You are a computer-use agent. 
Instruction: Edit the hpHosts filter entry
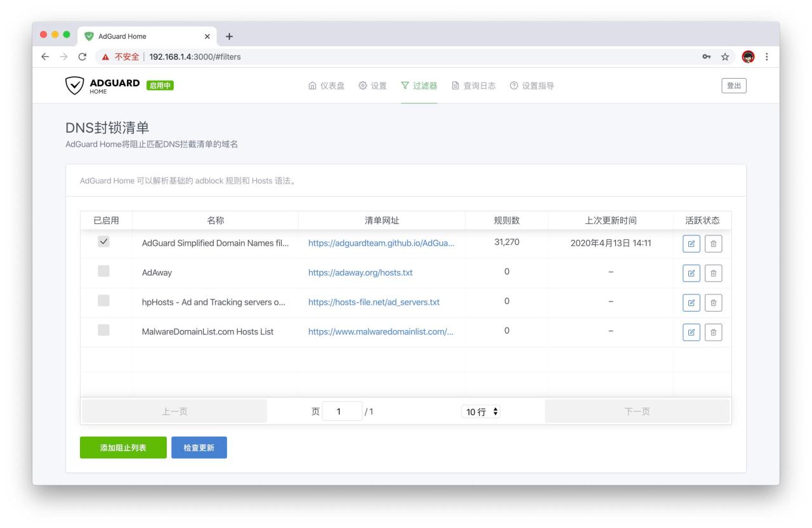point(691,303)
